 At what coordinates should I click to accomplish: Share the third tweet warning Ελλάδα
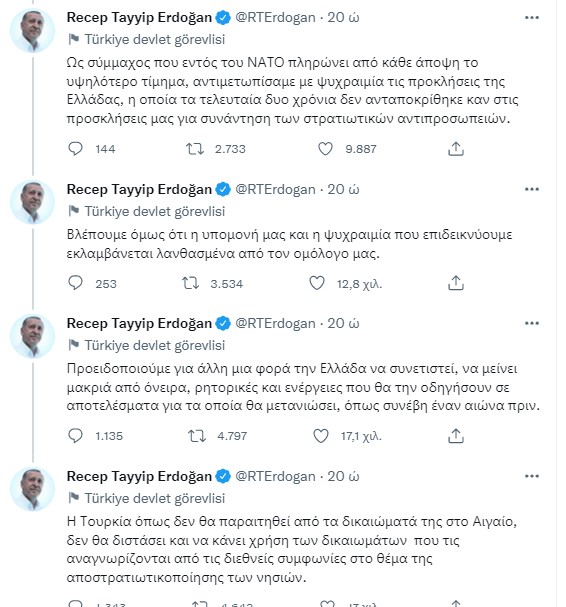tap(456, 436)
